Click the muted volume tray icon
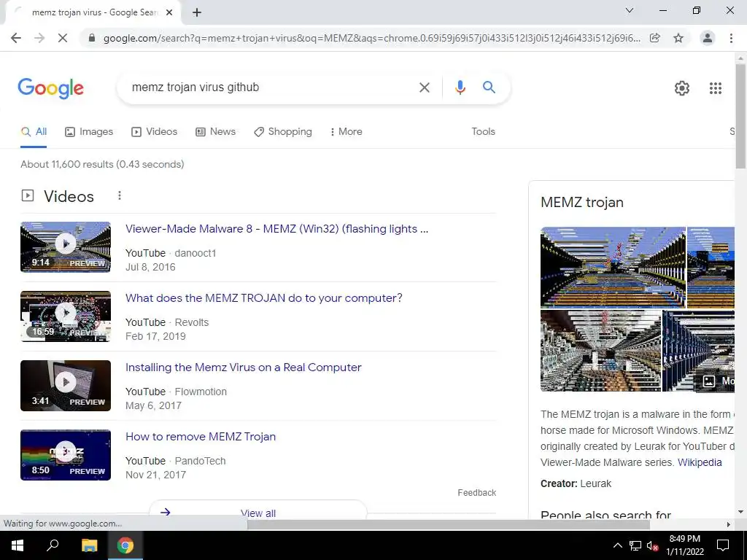This screenshot has width=747, height=560. click(652, 545)
